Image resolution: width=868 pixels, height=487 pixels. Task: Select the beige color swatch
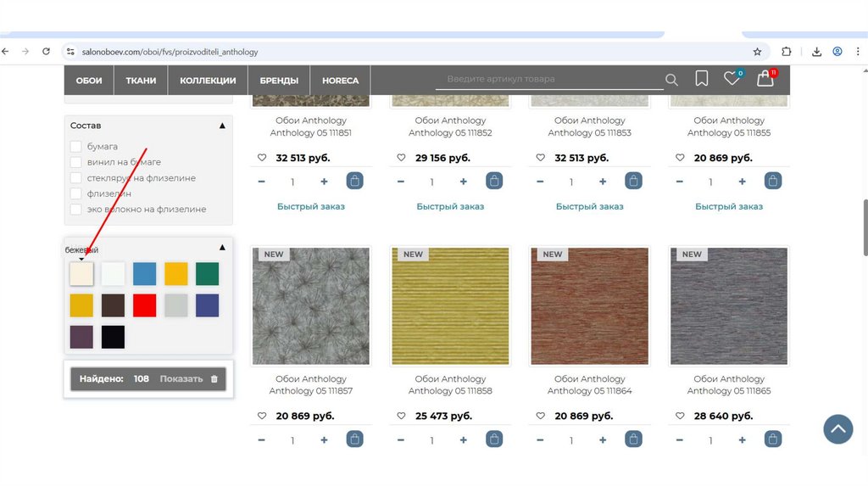81,274
